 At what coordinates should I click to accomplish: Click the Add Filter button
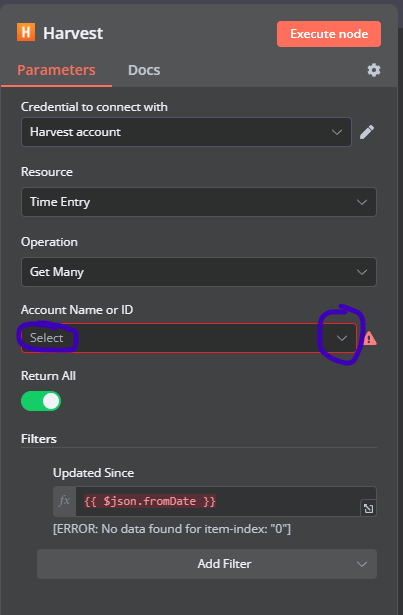207,564
